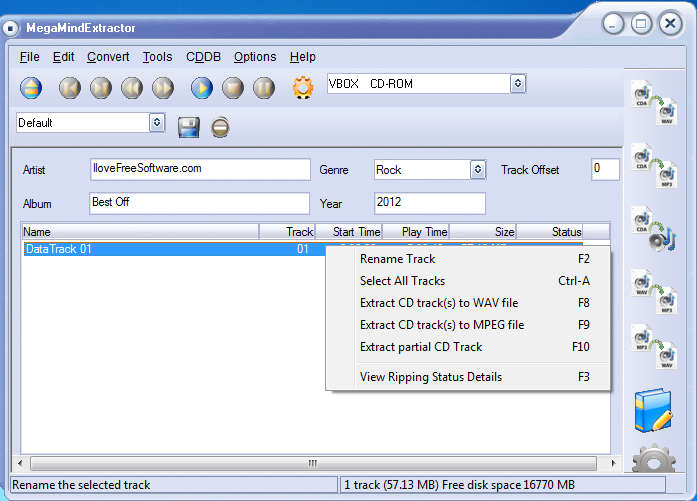This screenshot has height=501, width=697.
Task: Choose View Ripping Status Details
Action: [468, 377]
